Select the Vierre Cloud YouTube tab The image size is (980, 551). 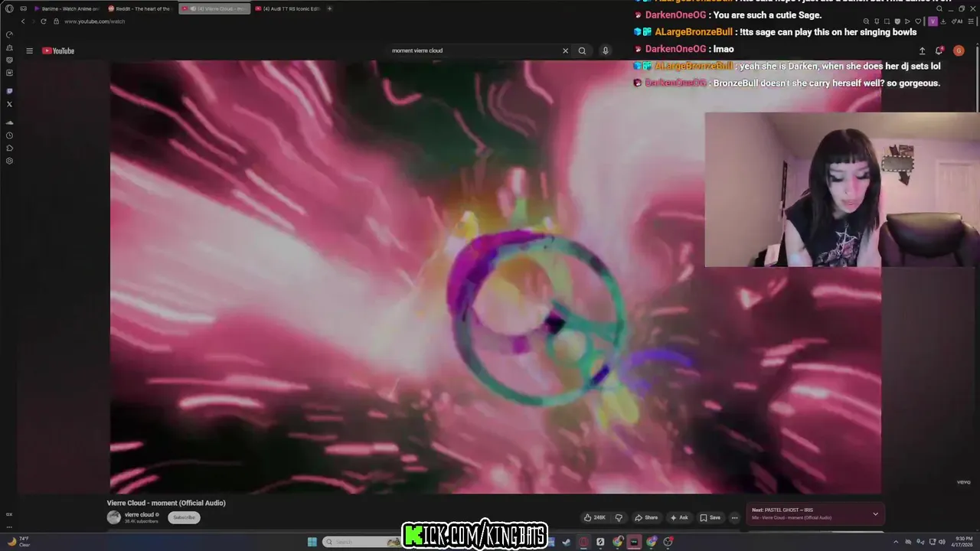click(x=214, y=8)
